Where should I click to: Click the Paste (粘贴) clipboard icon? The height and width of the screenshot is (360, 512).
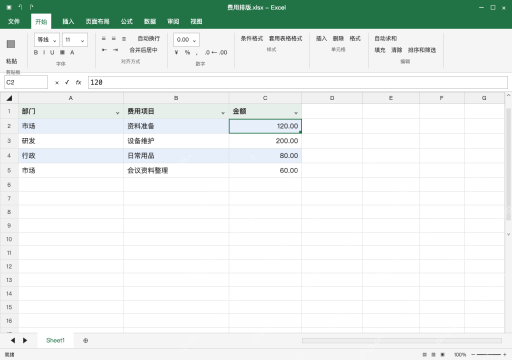(x=11, y=44)
